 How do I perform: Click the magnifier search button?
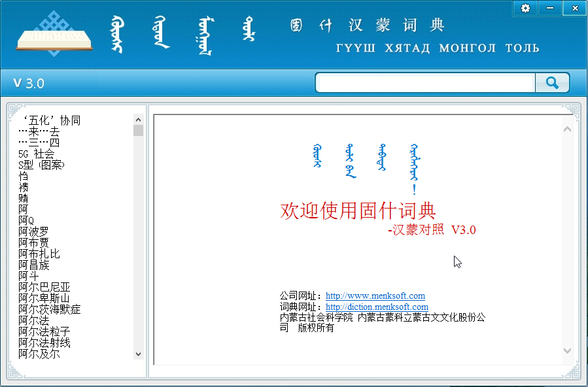(x=552, y=83)
